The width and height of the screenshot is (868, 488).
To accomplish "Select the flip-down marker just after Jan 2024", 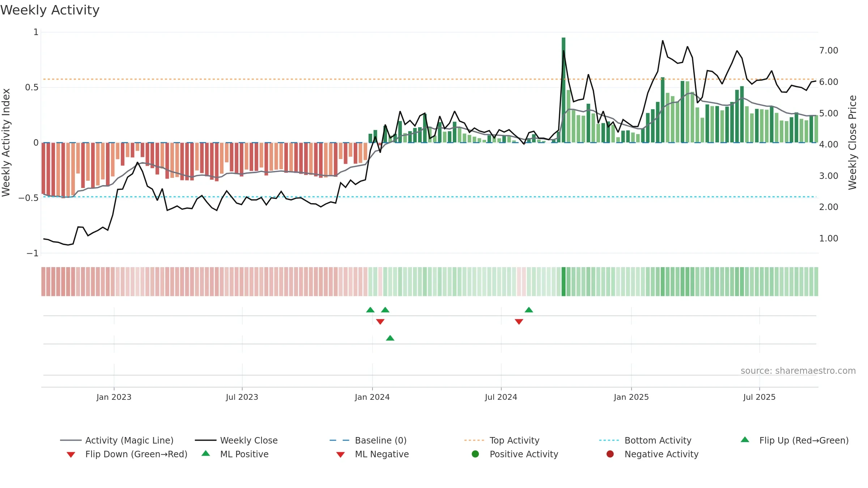I will 380,322.
